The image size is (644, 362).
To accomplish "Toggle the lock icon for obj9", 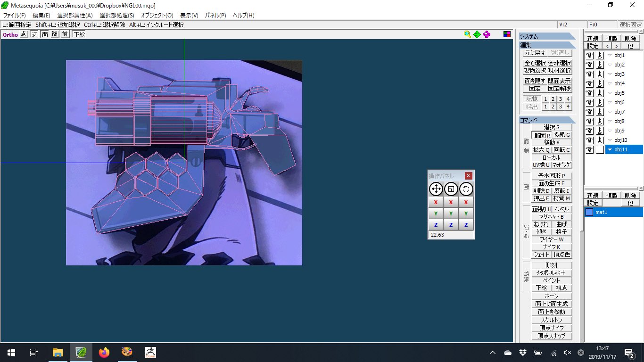I will [x=600, y=131].
